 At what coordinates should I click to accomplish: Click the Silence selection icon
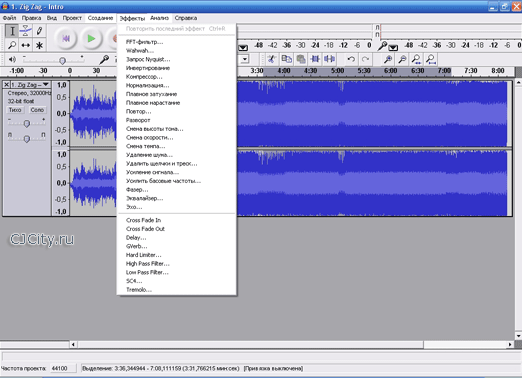330,59
